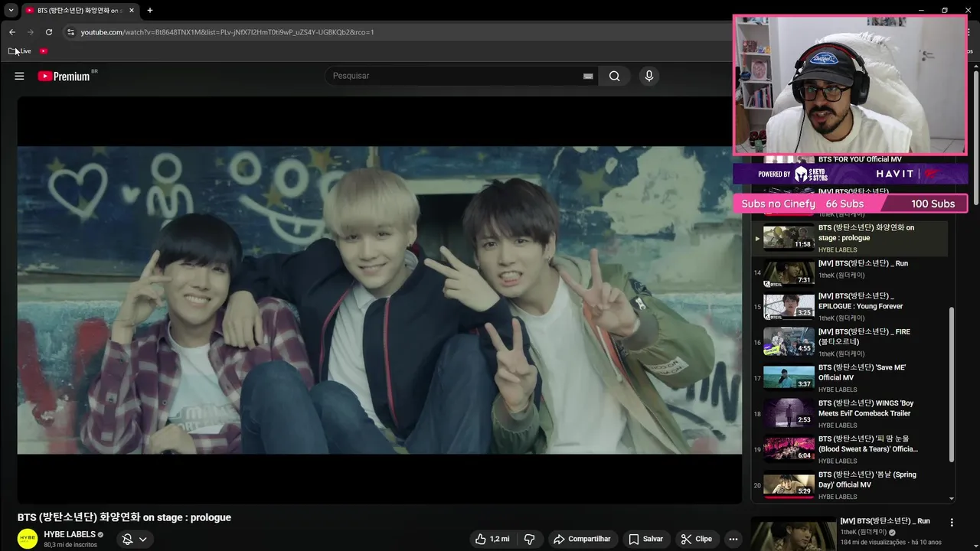Click the Subs no Cinefy goal bar
The height and width of the screenshot is (551, 980).
[x=850, y=204]
